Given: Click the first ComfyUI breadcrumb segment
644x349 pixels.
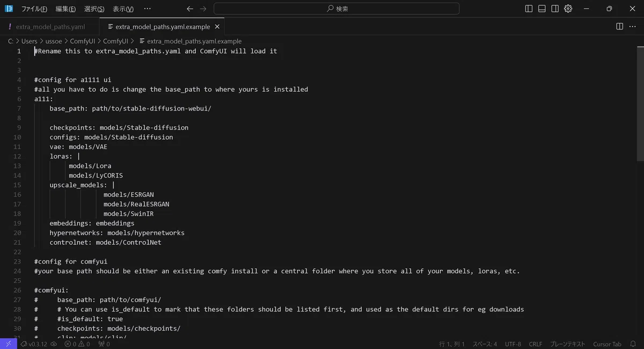Looking at the screenshot, I should coord(83,41).
